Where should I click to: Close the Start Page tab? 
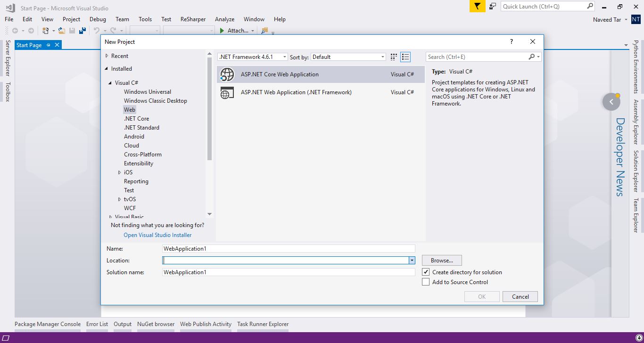pos(57,45)
